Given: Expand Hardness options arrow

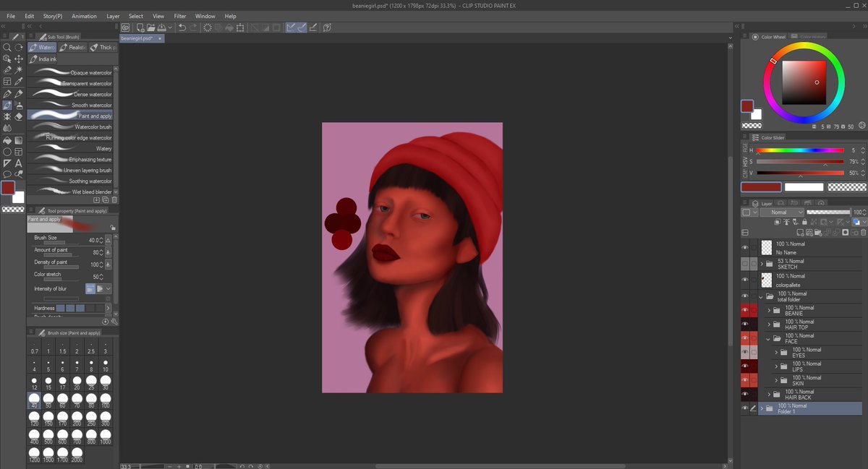Looking at the screenshot, I should tap(109, 308).
